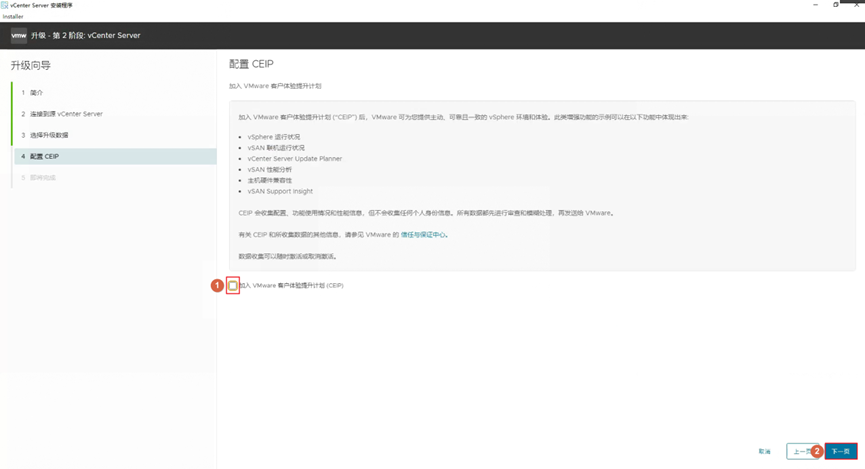865x469 pixels.
Task: Click the 升级向导 sidebar title
Action: pos(30,66)
